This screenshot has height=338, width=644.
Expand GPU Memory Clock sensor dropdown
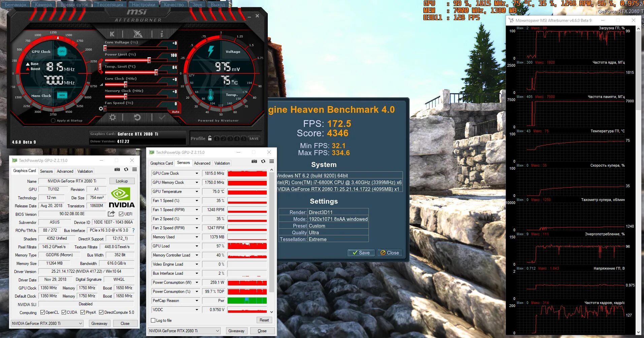197,182
